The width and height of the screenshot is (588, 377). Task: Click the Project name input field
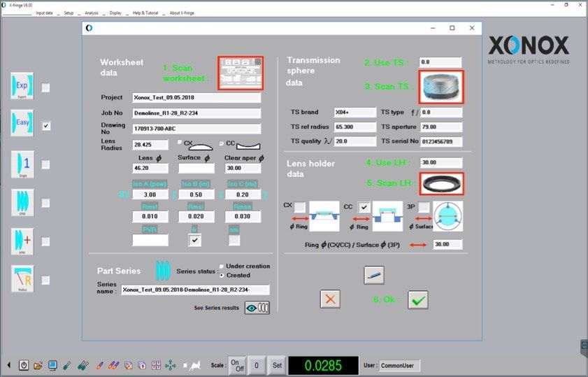click(196, 98)
